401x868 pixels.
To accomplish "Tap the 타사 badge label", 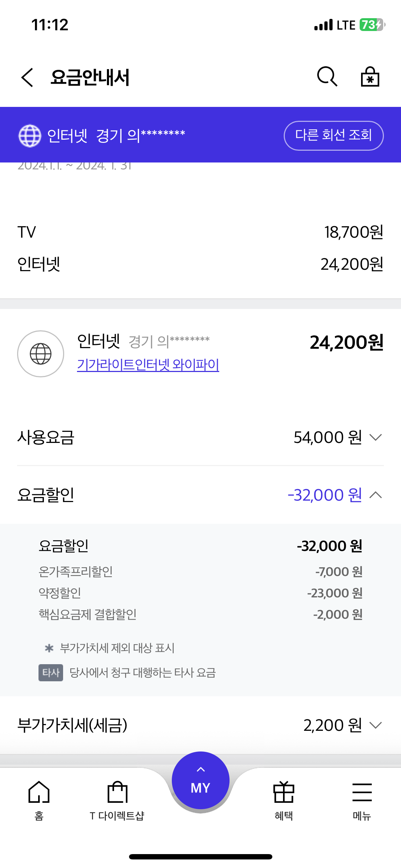I will point(51,673).
